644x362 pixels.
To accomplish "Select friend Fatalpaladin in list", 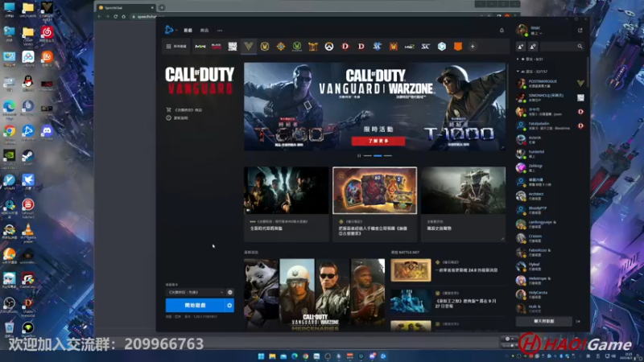I will point(551,125).
